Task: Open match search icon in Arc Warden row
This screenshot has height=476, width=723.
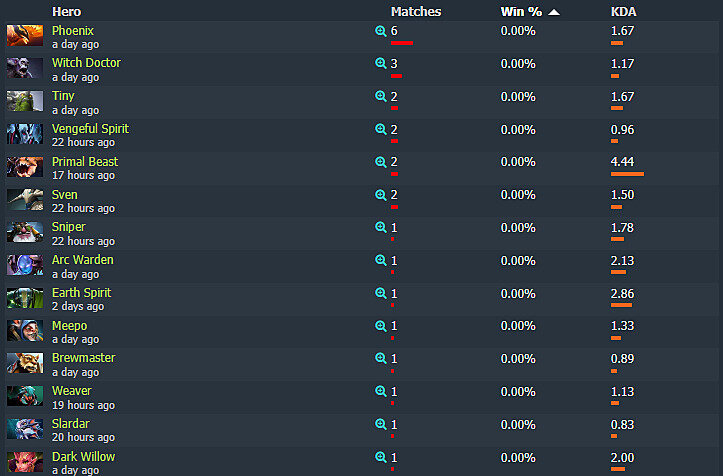Action: point(380,260)
